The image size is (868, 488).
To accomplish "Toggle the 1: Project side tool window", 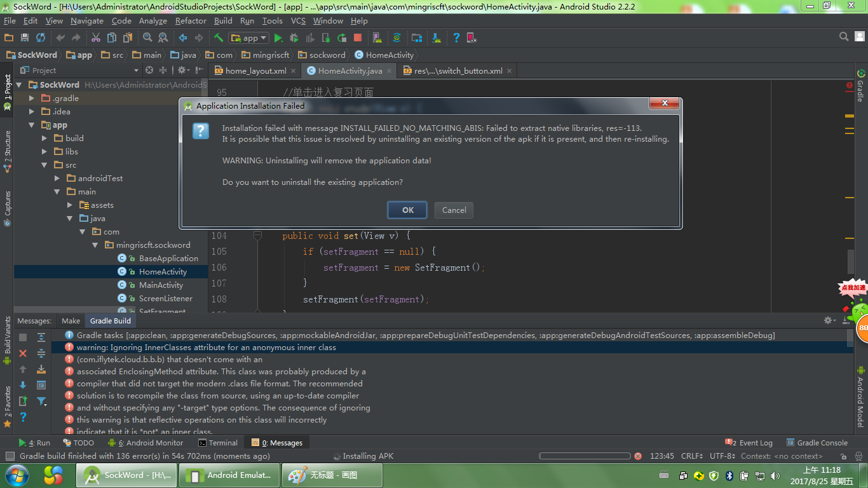I will point(8,93).
